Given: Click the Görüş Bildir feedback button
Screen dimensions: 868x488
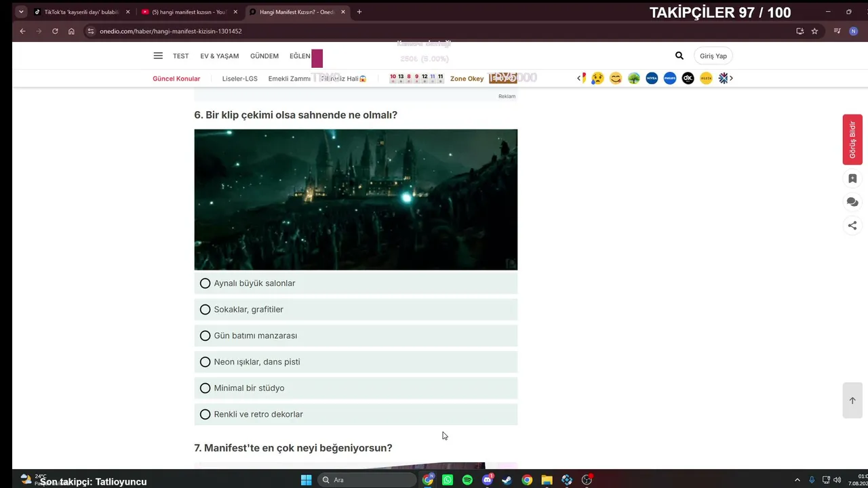Looking at the screenshot, I should point(852,140).
